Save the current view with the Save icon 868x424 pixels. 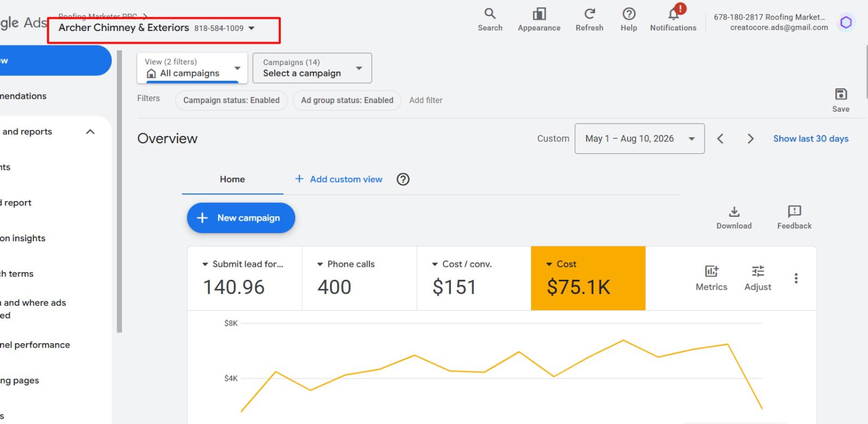841,100
